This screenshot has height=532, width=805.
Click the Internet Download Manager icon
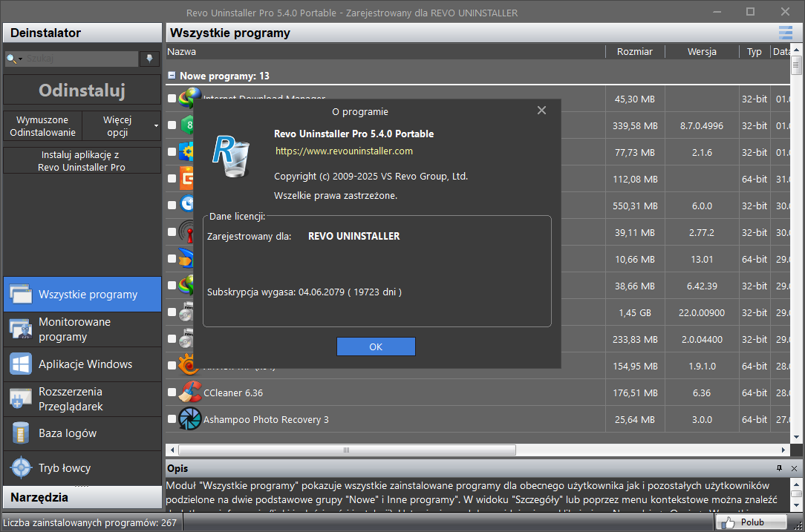[x=189, y=97]
